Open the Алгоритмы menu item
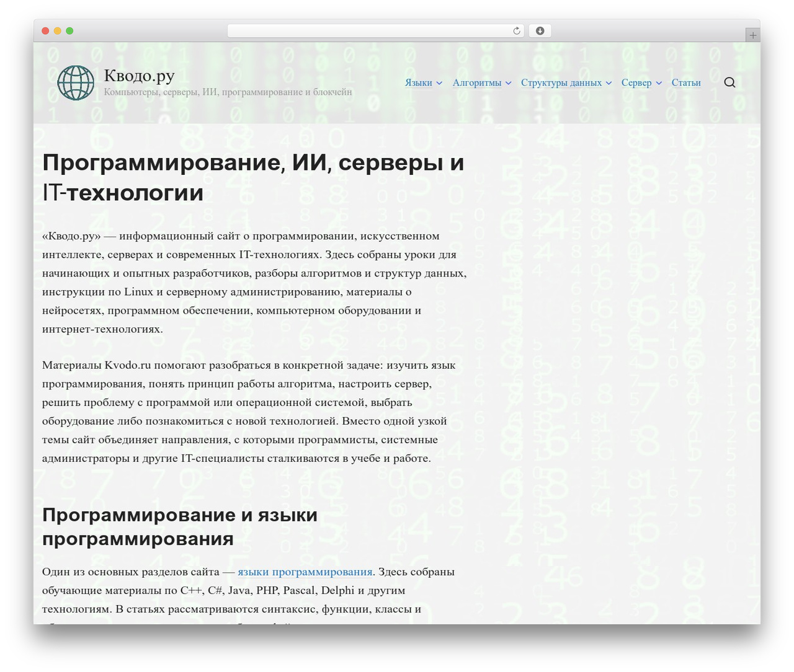 tap(477, 82)
